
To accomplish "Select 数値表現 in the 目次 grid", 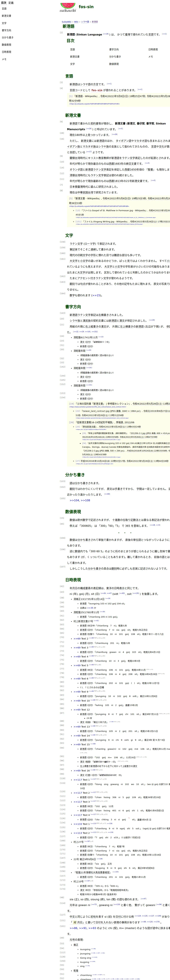I will click(x=114, y=64).
